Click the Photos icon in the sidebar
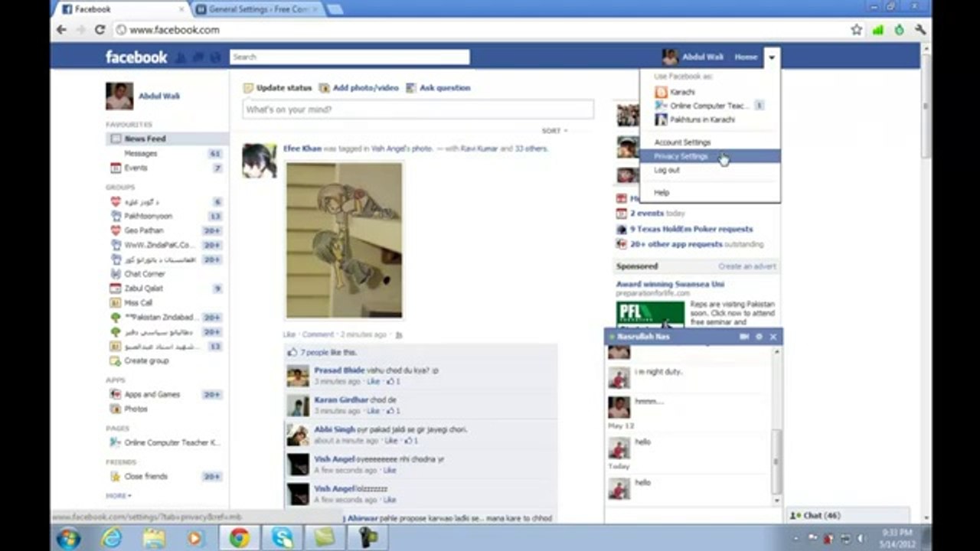This screenshot has width=980, height=551. click(116, 409)
